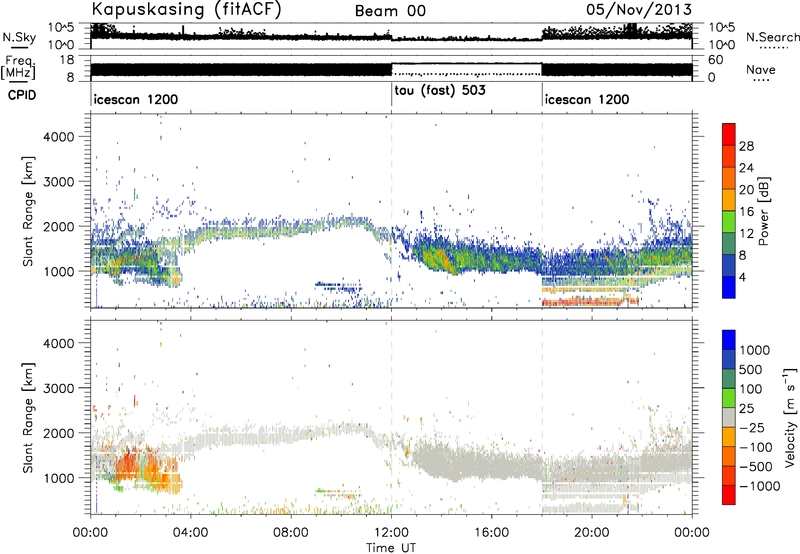Click the 'Velocity [m s-1]' colorbar title
Screen dimensions: 800x554
pos(790,417)
